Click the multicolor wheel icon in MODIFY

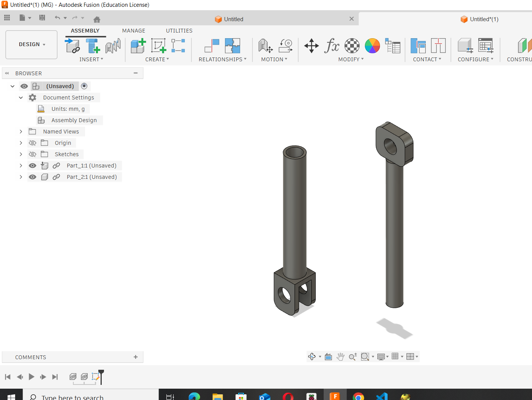coord(372,46)
